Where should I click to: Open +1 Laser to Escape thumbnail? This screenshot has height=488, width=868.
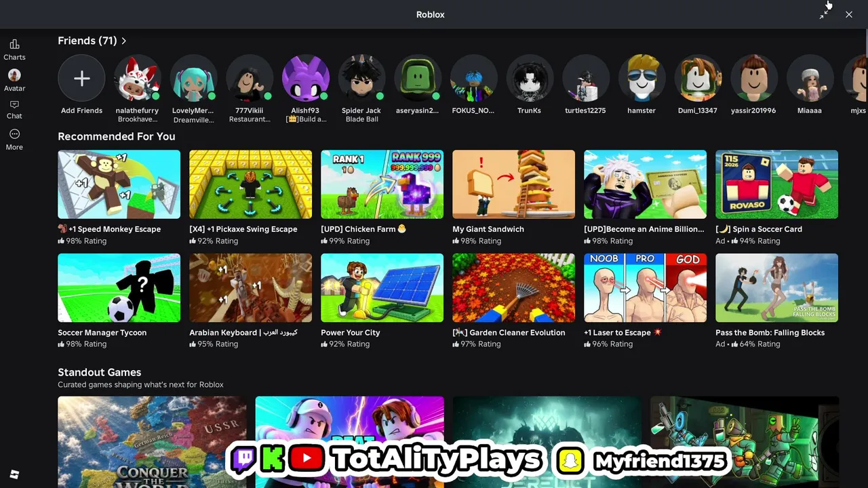[x=646, y=288]
